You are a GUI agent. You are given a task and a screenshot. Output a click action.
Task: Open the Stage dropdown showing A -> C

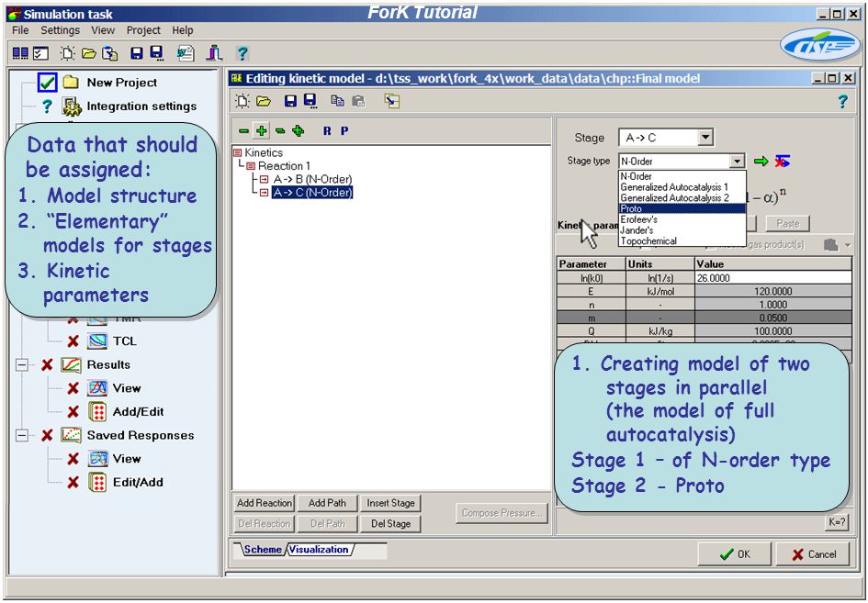pos(705,137)
